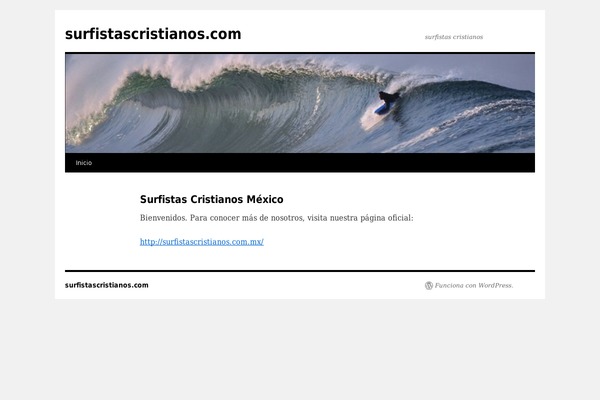This screenshot has height=400, width=600.
Task: Click the Bienvenidos welcome paragraph text
Action: point(277,218)
